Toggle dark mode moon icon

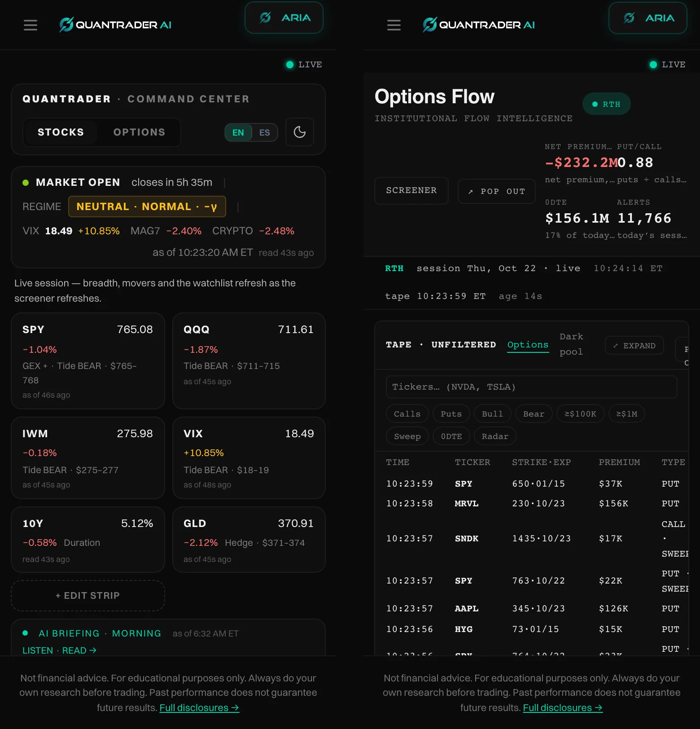[x=300, y=132]
